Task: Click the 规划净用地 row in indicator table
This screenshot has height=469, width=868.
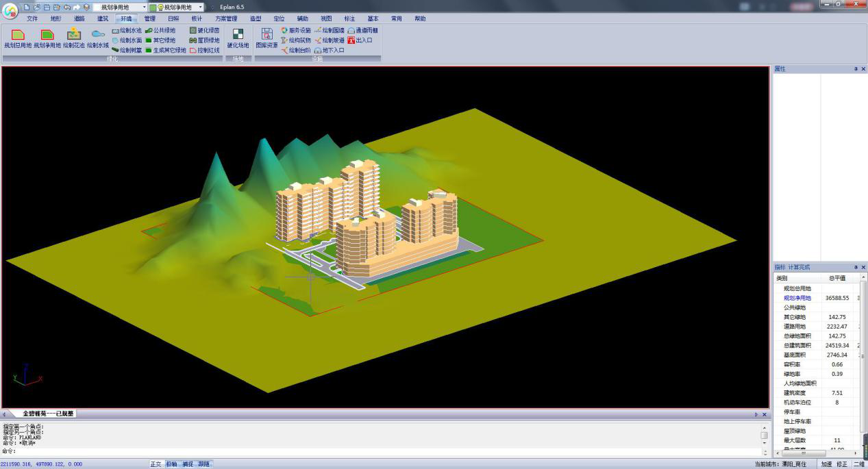Action: point(797,298)
